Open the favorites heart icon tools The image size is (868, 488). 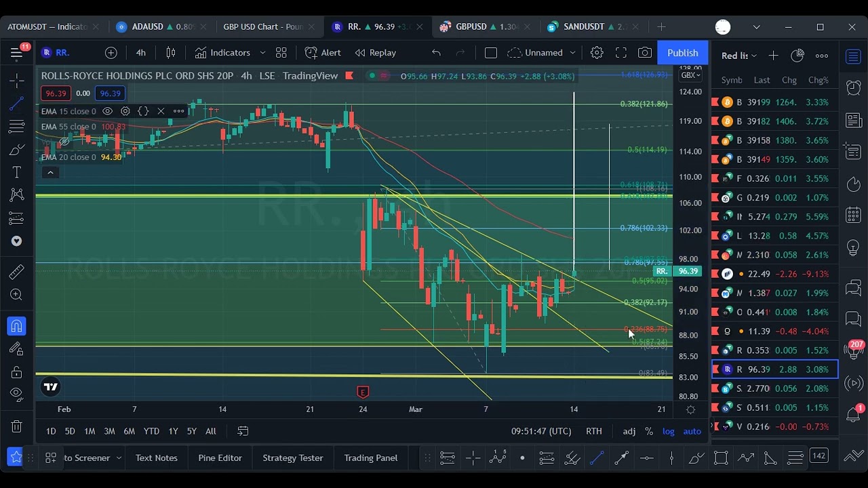(17, 241)
